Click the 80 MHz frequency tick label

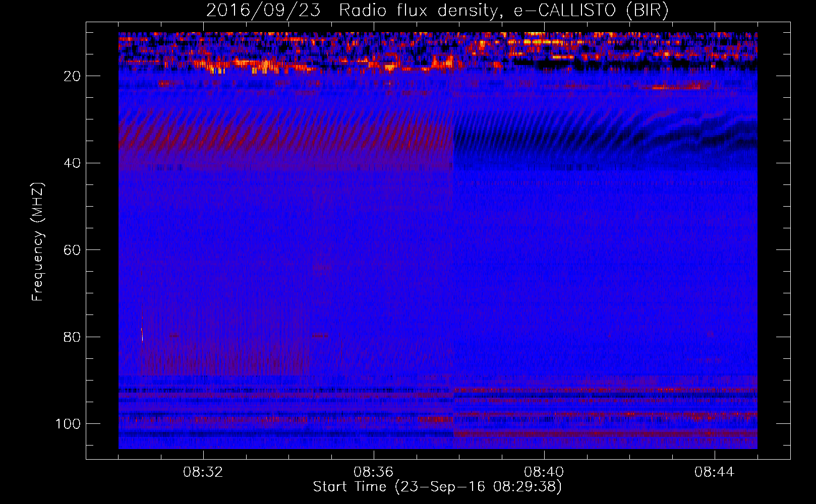pos(72,337)
